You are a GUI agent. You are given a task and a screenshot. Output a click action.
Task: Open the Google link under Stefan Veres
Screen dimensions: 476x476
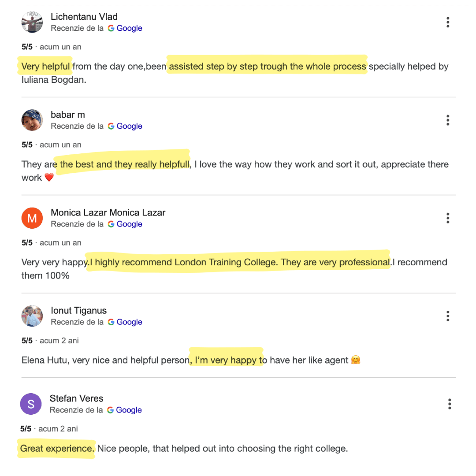tap(124, 410)
